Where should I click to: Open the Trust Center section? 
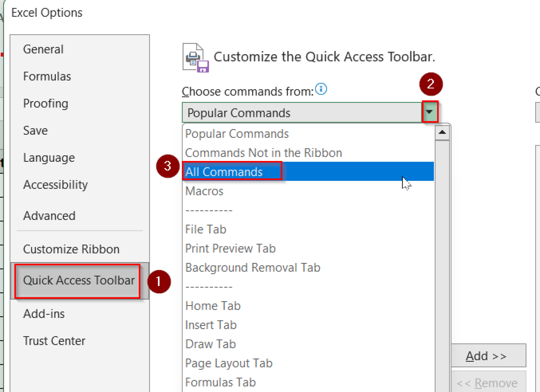point(54,340)
